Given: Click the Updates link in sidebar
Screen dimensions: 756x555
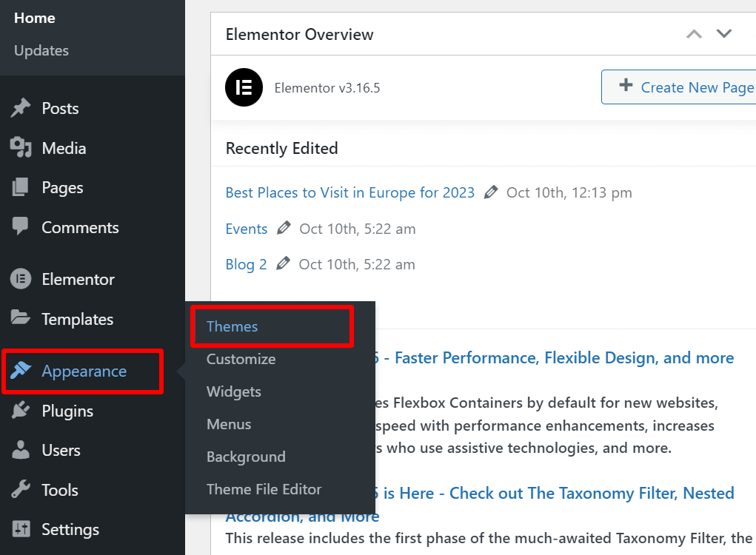Looking at the screenshot, I should tap(41, 50).
